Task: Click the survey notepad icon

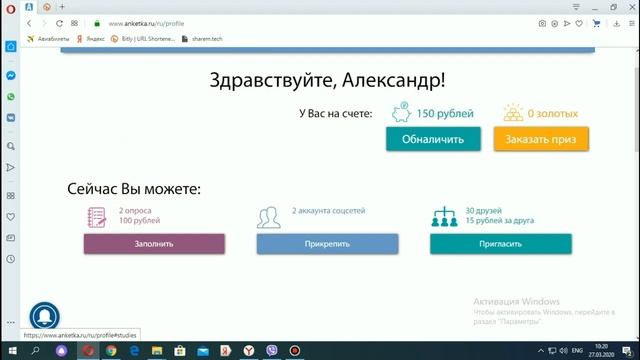Action: pyautogui.click(x=97, y=217)
